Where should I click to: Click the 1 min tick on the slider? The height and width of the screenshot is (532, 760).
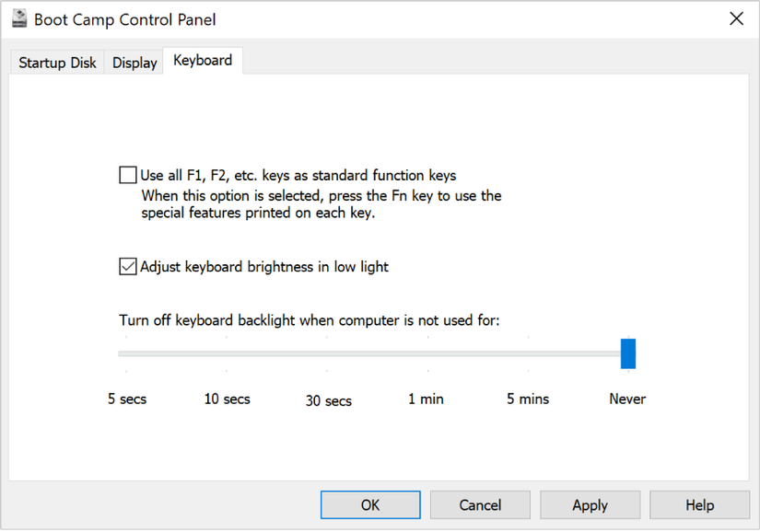tap(427, 353)
